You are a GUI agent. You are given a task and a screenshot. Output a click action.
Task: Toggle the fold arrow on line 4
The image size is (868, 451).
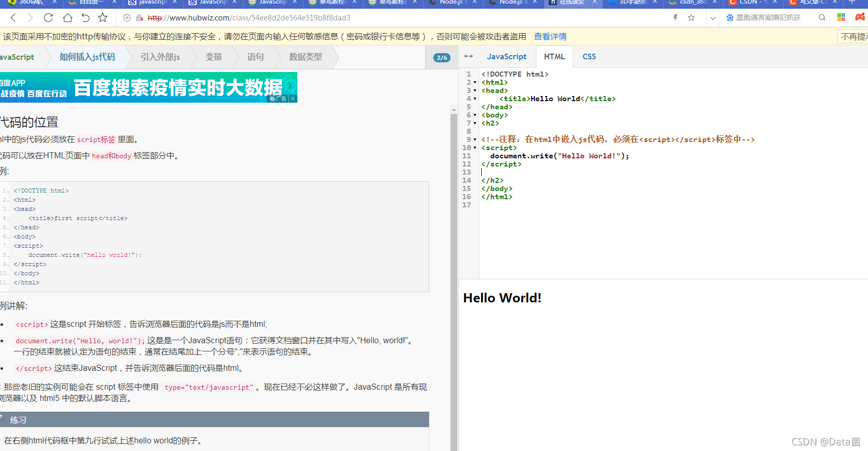pyautogui.click(x=475, y=99)
